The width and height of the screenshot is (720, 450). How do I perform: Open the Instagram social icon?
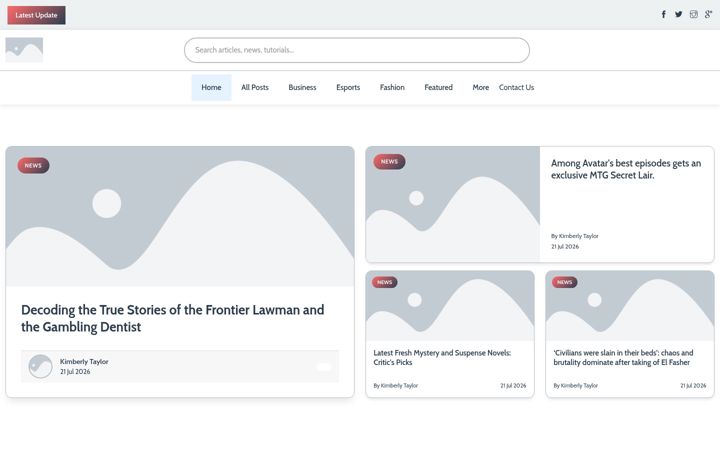click(x=693, y=14)
